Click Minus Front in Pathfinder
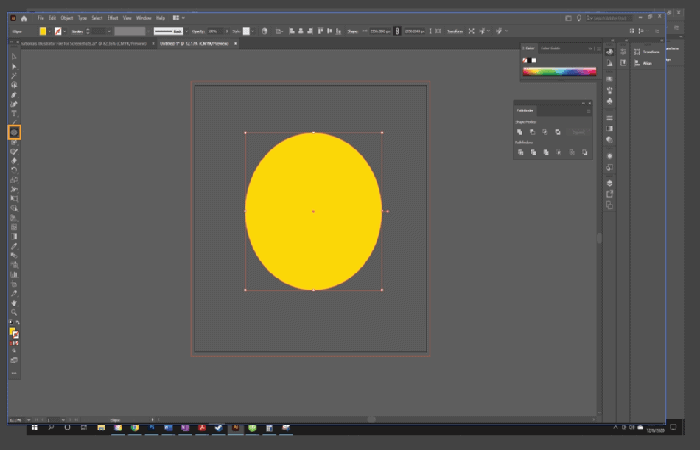 pyautogui.click(x=532, y=132)
